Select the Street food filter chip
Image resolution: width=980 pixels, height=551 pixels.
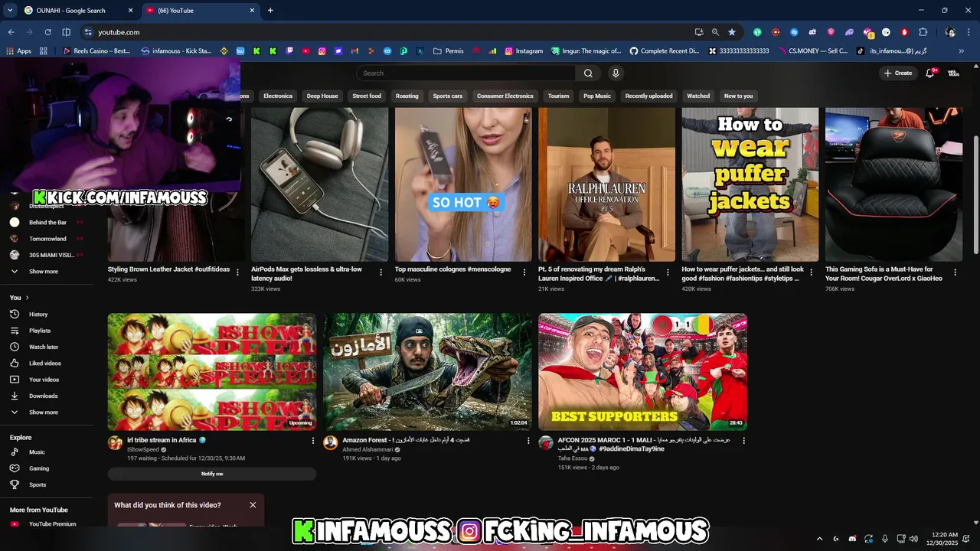pyautogui.click(x=367, y=96)
